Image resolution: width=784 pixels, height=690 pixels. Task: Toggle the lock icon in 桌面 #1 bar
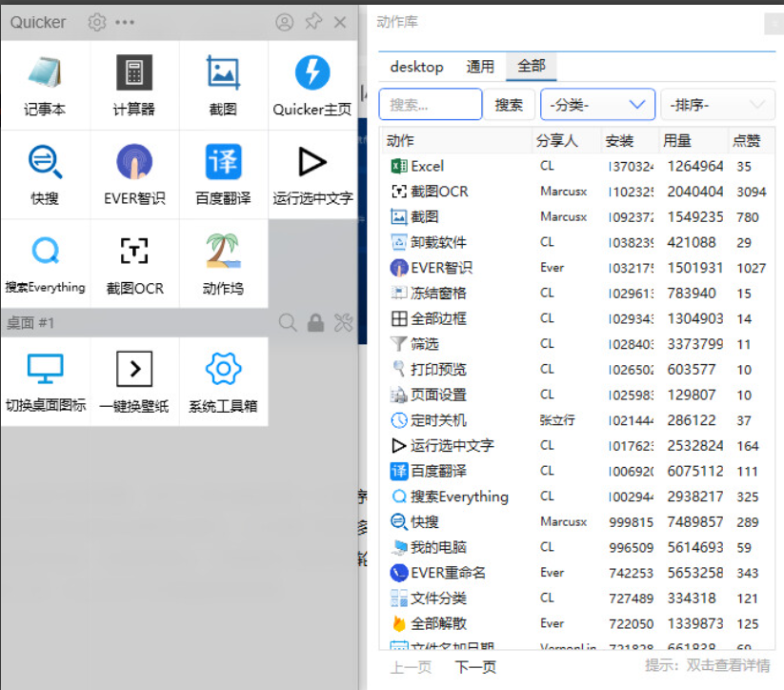pos(315,323)
